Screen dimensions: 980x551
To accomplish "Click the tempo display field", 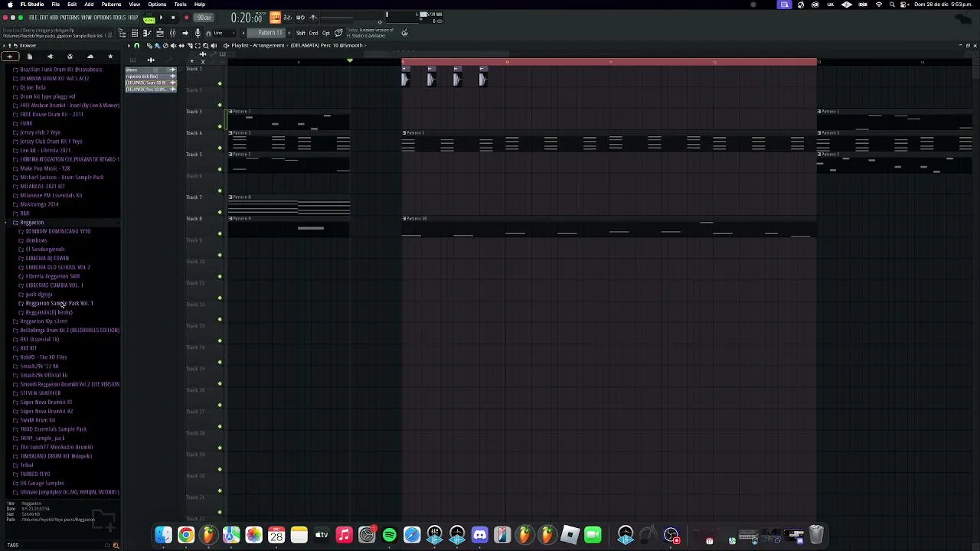I will tap(204, 18).
